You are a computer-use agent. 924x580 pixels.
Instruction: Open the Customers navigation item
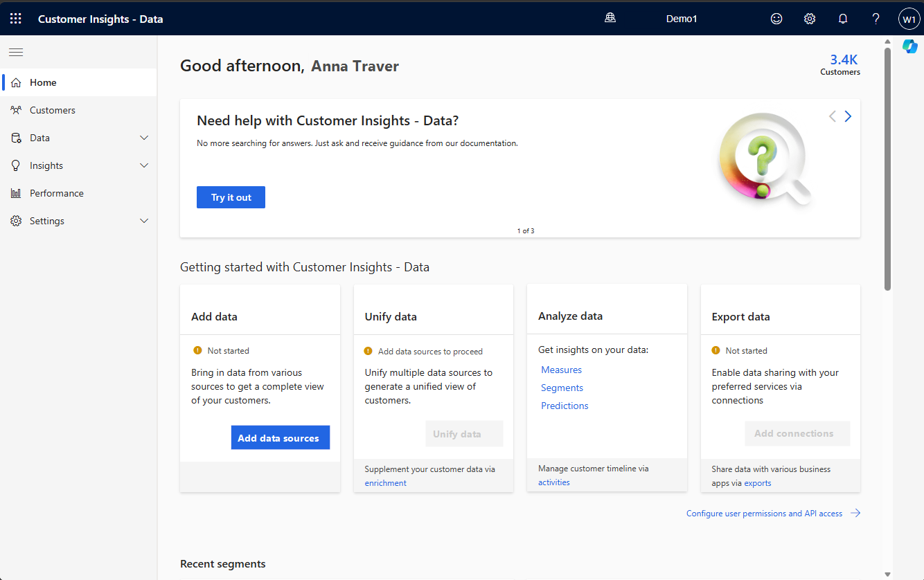pos(79,110)
